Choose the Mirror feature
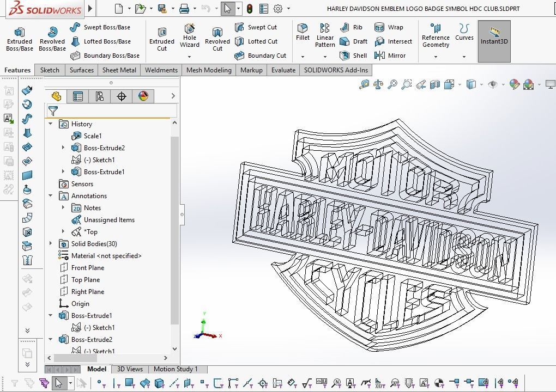The width and height of the screenshot is (556, 392). 390,56
